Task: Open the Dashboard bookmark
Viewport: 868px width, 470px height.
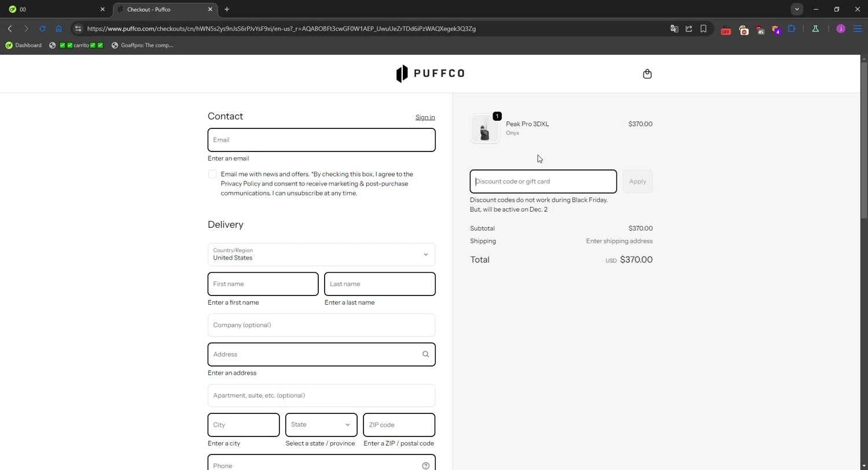Action: [x=24, y=45]
